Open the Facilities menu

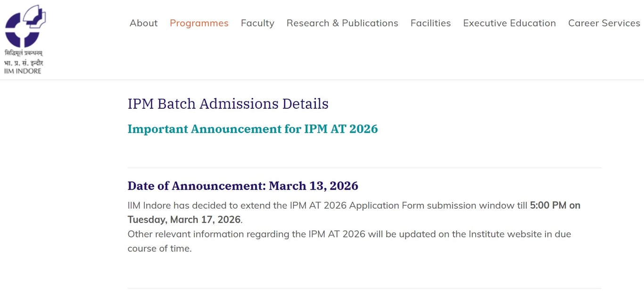click(x=430, y=23)
